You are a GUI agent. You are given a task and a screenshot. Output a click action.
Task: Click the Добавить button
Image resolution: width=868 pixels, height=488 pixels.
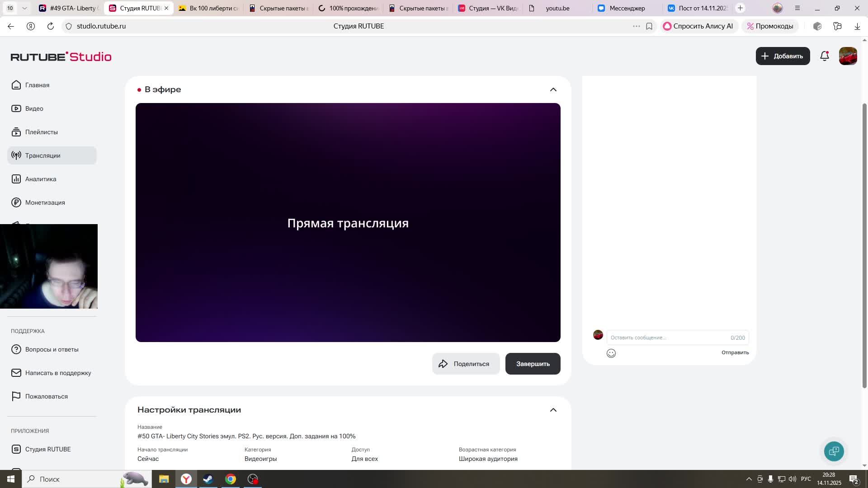[x=783, y=56]
